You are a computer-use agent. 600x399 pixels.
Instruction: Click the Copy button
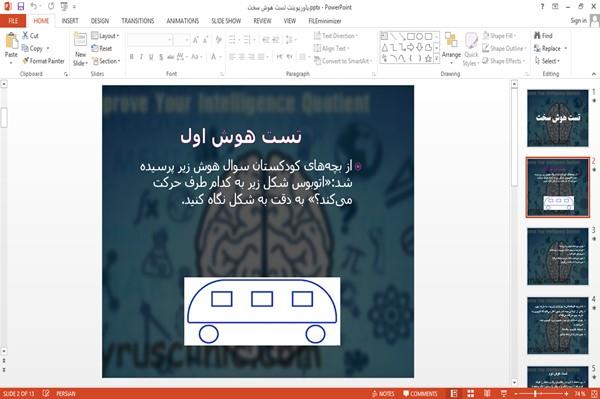pyautogui.click(x=32, y=48)
